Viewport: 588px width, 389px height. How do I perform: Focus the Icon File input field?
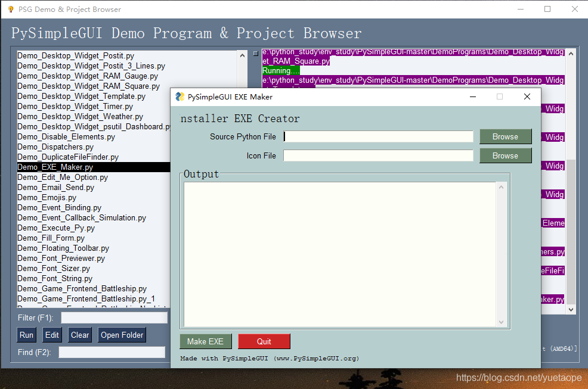click(378, 156)
